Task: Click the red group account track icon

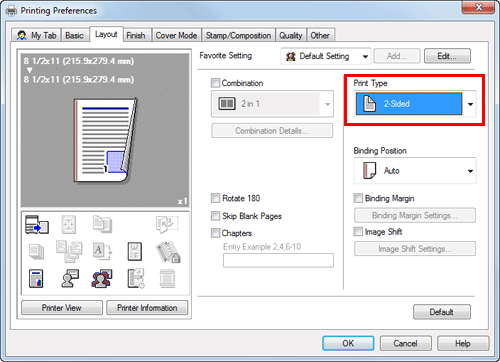Action: point(102,279)
